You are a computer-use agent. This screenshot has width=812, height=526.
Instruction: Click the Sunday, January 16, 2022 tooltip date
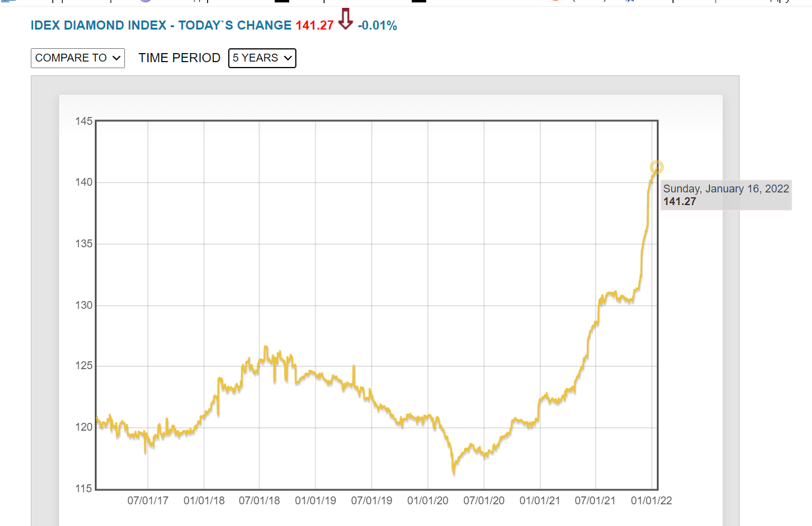pyautogui.click(x=726, y=189)
